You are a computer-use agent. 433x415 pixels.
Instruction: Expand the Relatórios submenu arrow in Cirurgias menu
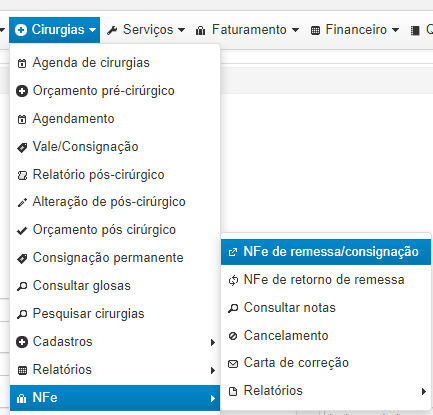(213, 370)
